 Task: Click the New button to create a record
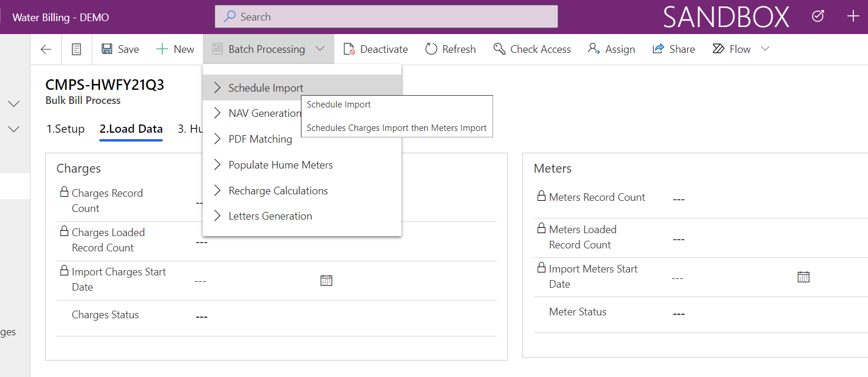point(175,49)
